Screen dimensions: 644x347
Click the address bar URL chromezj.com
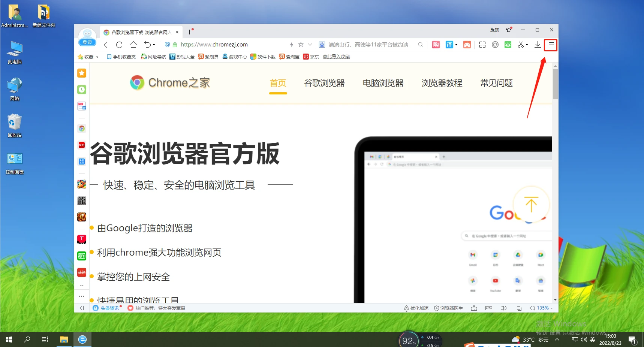pos(214,45)
